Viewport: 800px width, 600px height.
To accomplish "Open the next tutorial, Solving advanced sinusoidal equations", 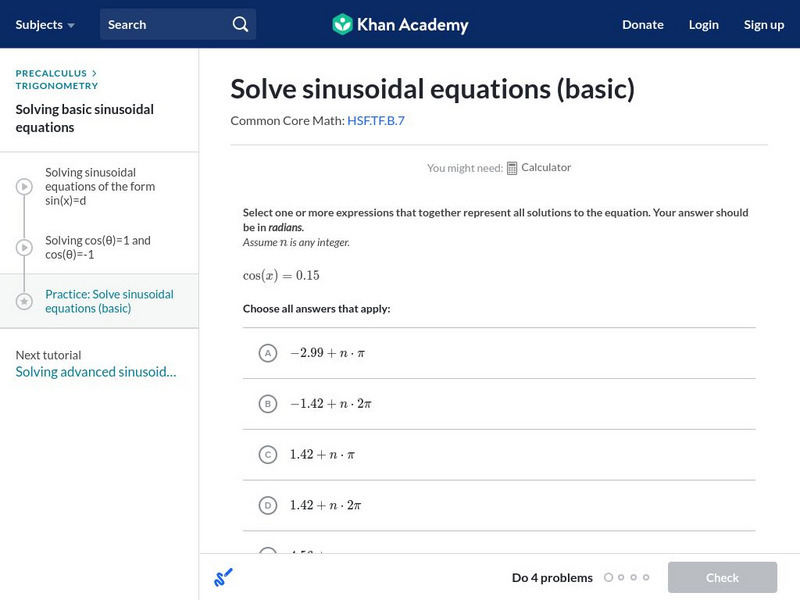I will (96, 372).
